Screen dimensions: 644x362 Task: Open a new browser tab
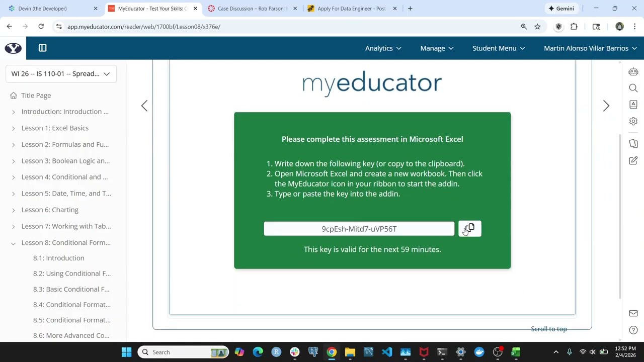(x=410, y=9)
